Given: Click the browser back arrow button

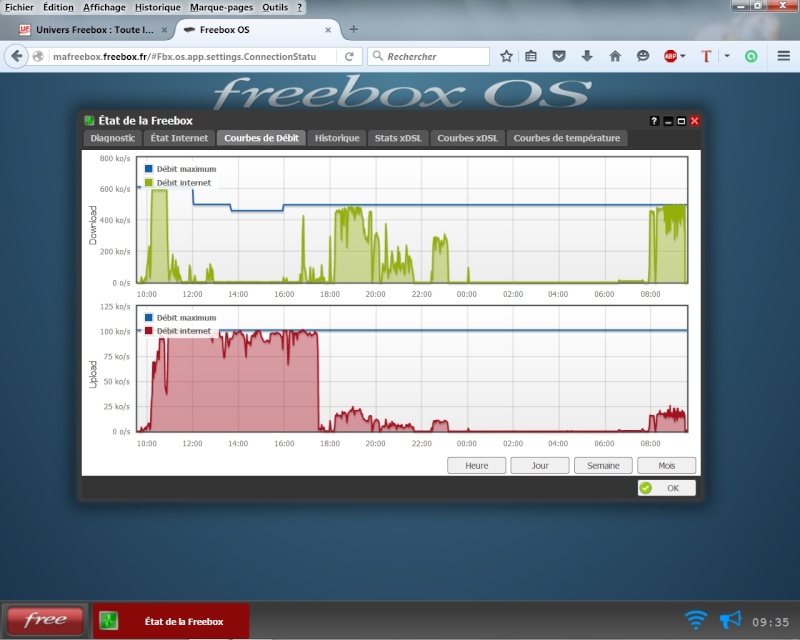Looking at the screenshot, I should 17,56.
